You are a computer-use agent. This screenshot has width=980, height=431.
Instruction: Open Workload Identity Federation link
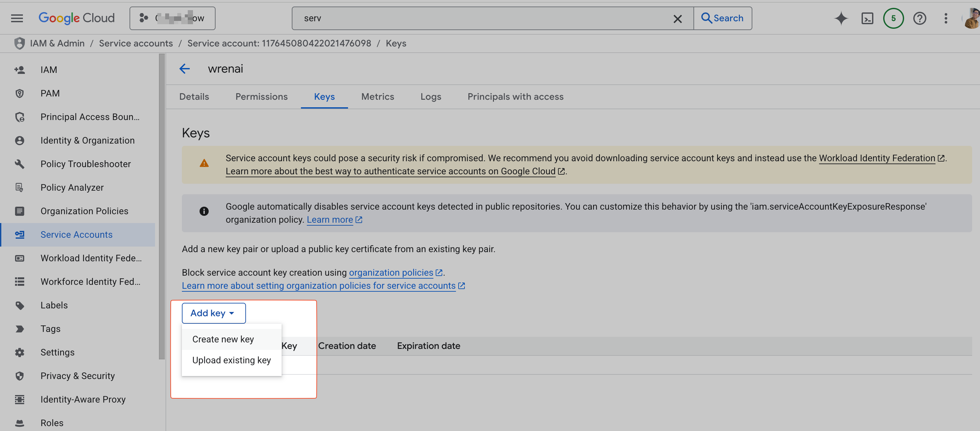[x=877, y=158]
